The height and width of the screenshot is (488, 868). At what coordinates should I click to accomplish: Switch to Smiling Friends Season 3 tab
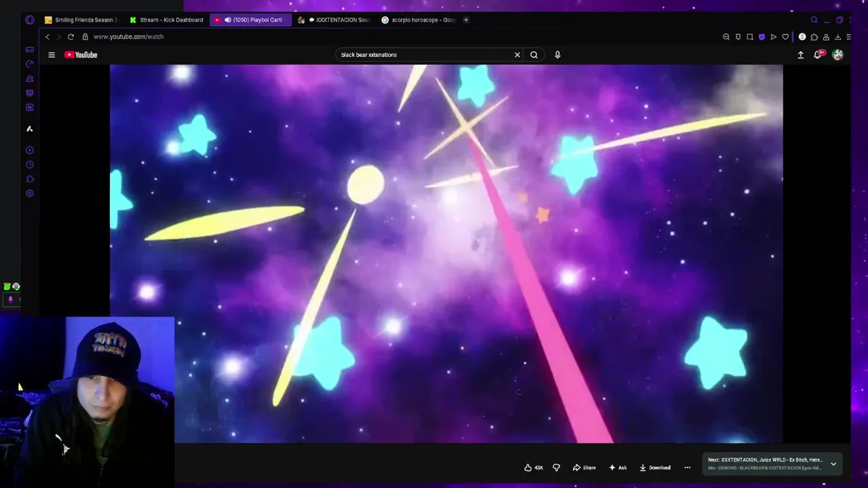pyautogui.click(x=81, y=20)
